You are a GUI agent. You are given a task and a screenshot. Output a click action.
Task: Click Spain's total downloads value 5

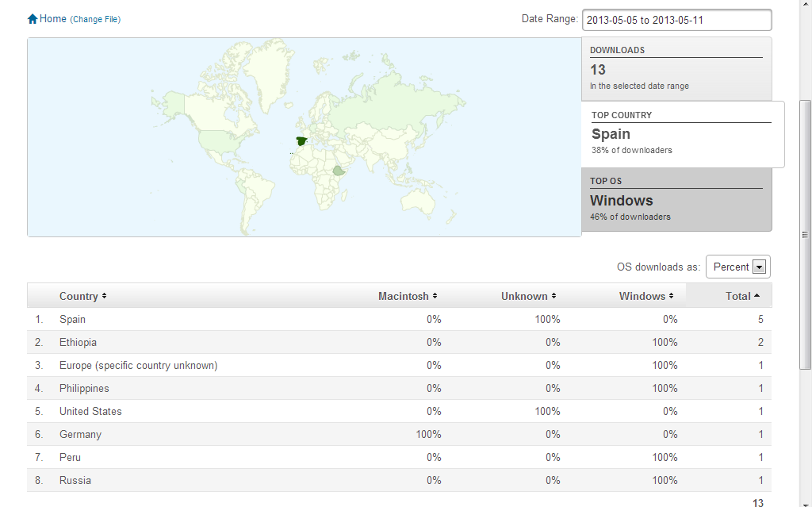pos(760,319)
